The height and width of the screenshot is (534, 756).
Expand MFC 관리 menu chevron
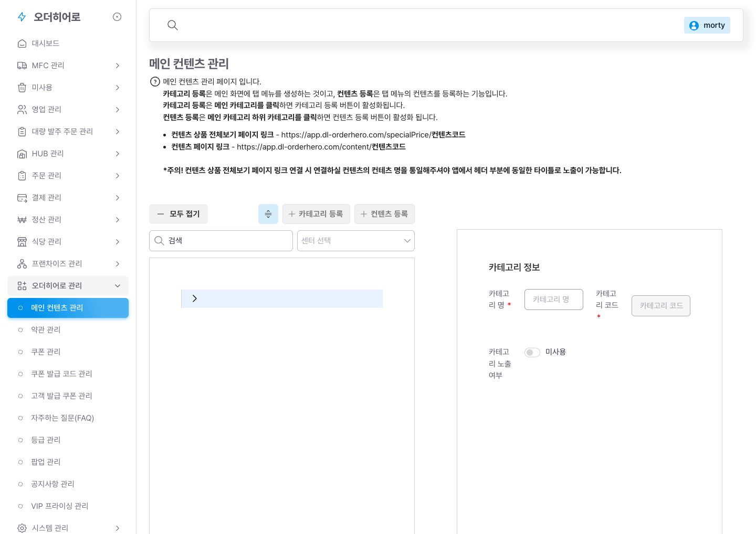pyautogui.click(x=118, y=66)
